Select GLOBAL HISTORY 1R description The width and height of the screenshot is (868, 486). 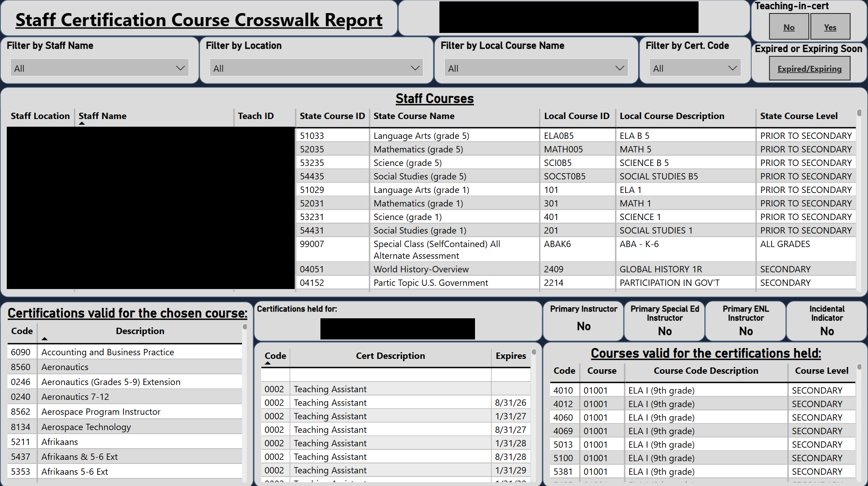pyautogui.click(x=661, y=269)
